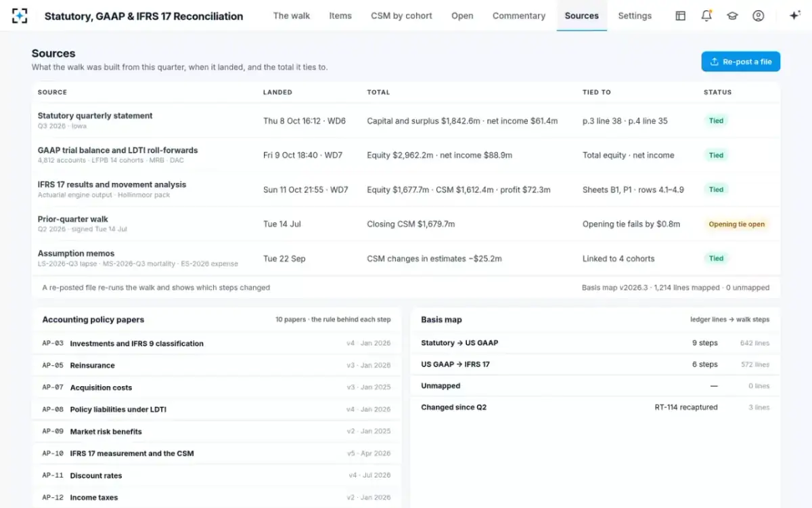
Task: Select the US GAAP → IFRS 17 row
Action: coord(595,364)
